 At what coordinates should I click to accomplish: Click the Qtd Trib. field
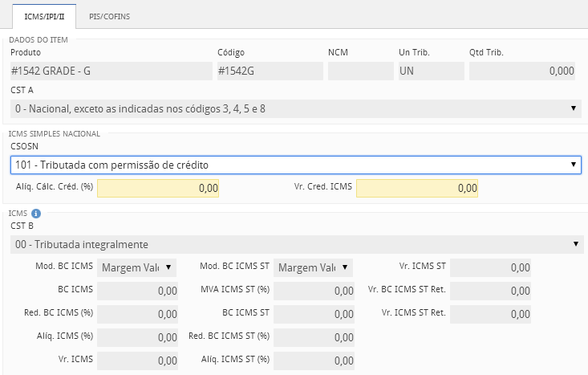[521, 71]
